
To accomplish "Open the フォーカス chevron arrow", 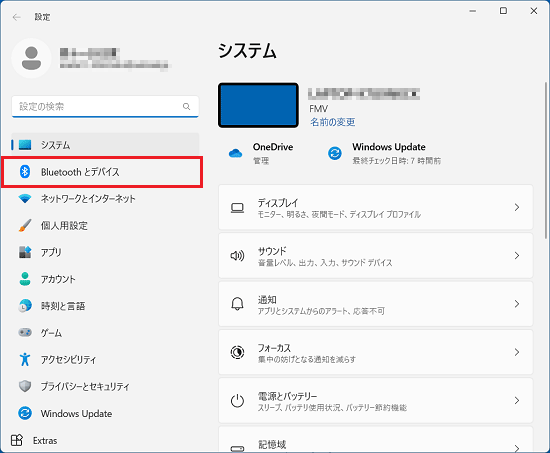I will click(517, 352).
